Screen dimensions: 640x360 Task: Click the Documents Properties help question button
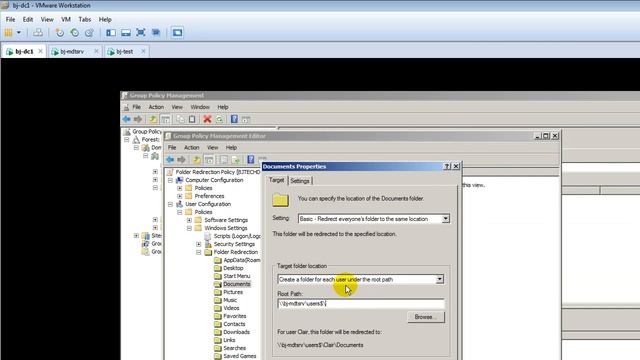pos(447,167)
